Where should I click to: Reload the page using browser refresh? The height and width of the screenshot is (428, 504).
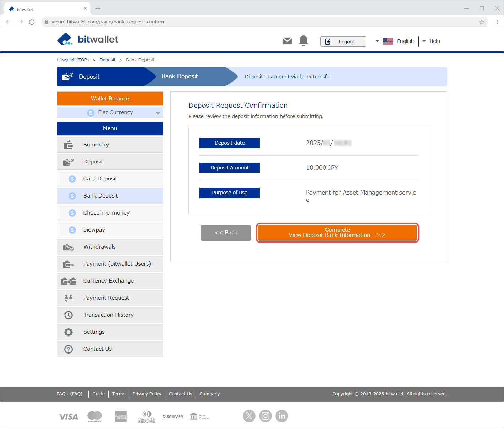point(32,22)
